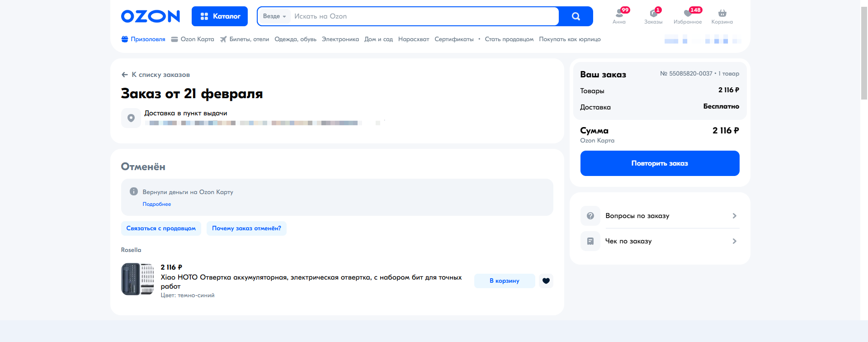Open the Избранное heart icon
Viewport: 868px width, 342px height.
688,16
